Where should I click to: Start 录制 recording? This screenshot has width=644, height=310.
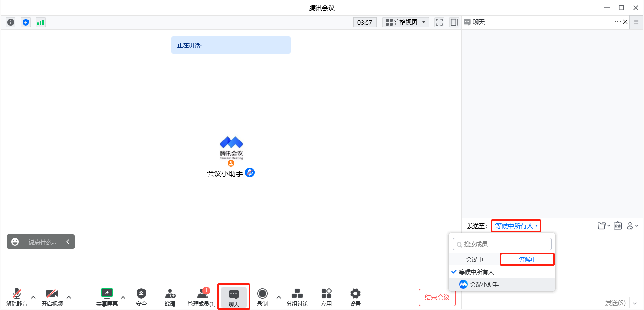(x=262, y=297)
